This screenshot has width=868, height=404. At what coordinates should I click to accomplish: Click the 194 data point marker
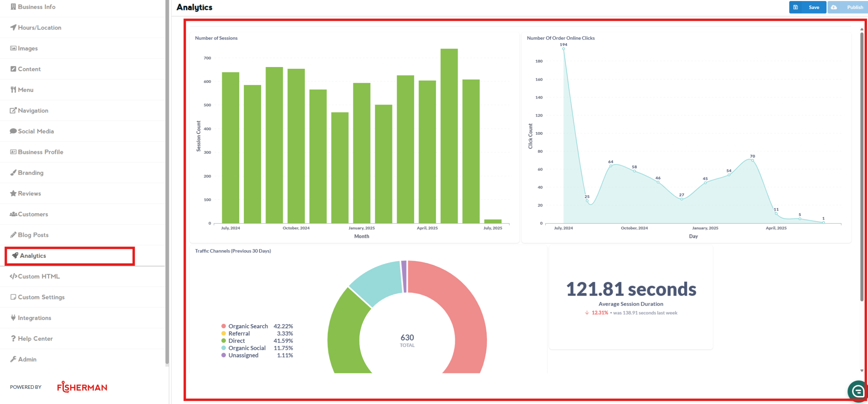(563, 49)
